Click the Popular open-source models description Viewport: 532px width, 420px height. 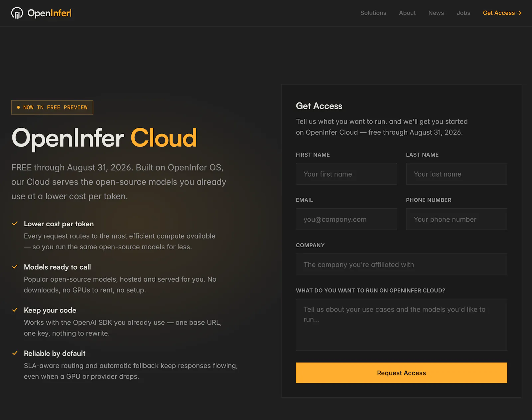pos(120,285)
